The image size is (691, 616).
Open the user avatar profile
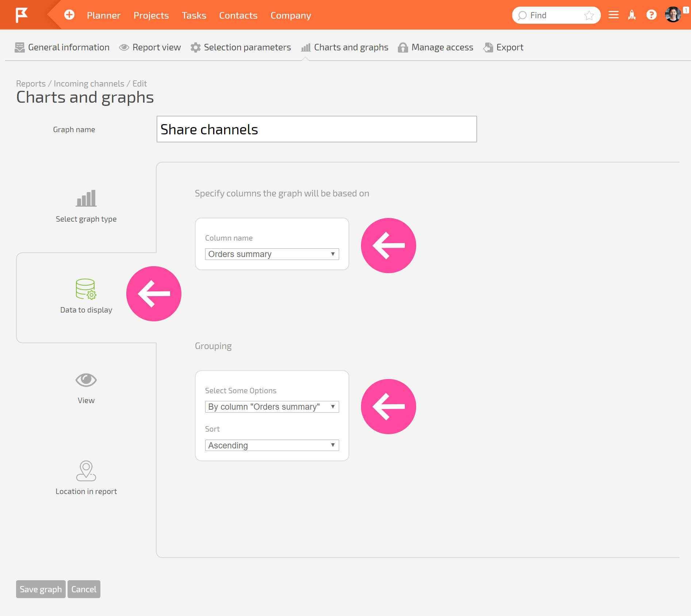tap(673, 15)
